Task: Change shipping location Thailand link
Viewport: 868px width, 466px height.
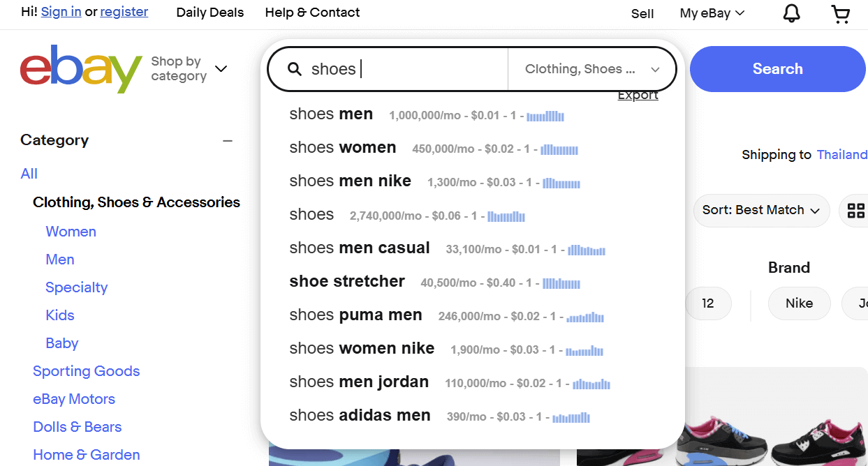Action: click(x=842, y=155)
